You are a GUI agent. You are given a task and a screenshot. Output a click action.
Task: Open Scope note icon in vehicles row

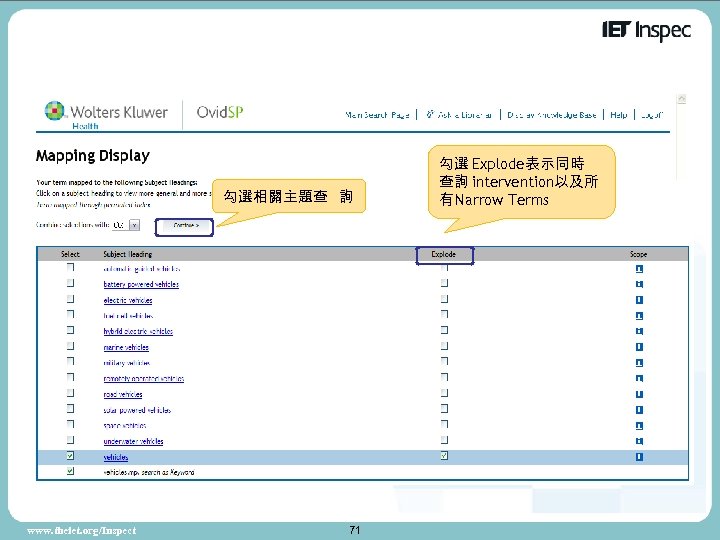[x=639, y=457]
